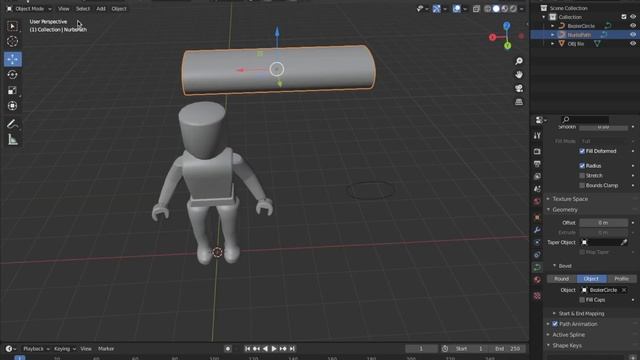
Task: Open the Tool properties tab
Action: click(537, 136)
